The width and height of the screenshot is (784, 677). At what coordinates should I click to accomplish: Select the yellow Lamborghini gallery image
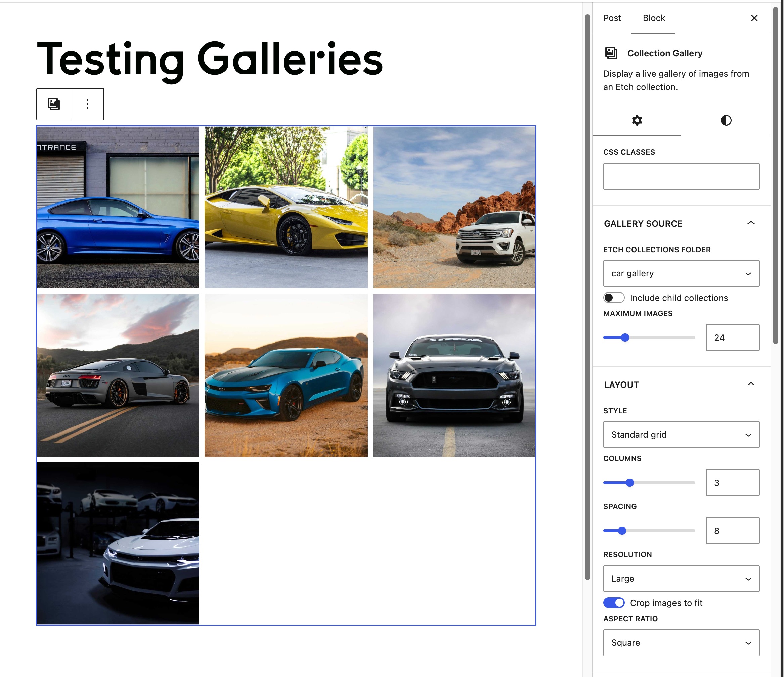286,207
